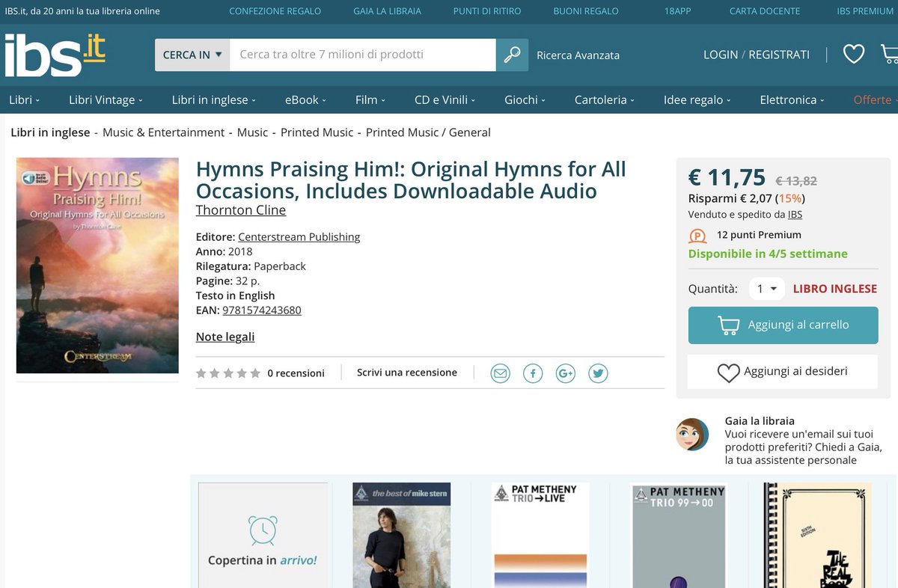Click Printed Music breadcrumb

(317, 132)
